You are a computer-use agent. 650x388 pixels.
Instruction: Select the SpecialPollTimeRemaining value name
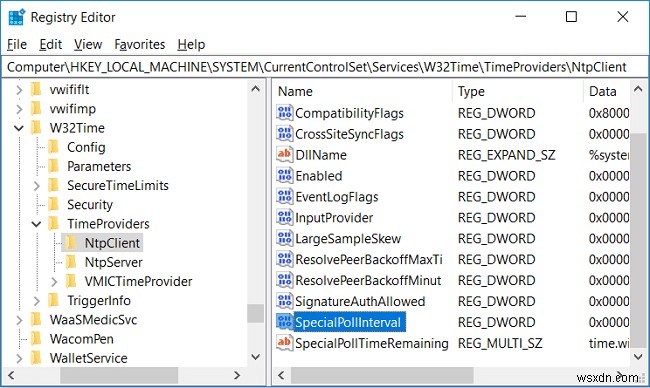(x=372, y=343)
